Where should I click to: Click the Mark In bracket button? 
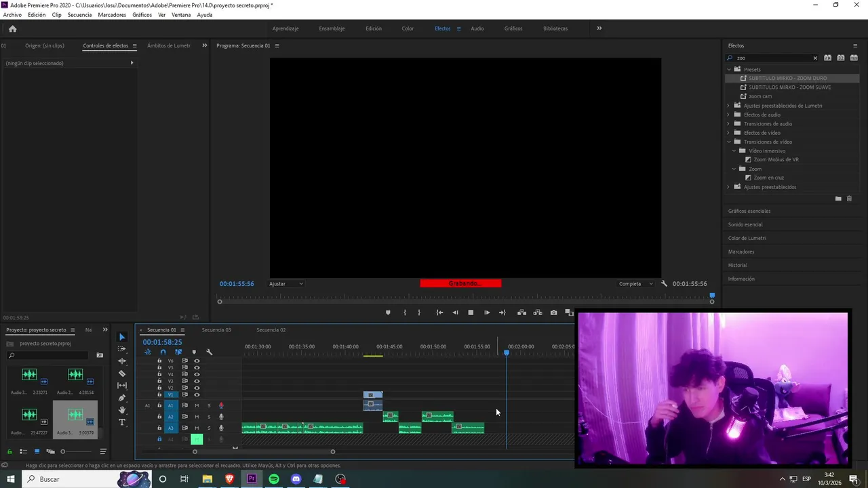coord(405,312)
